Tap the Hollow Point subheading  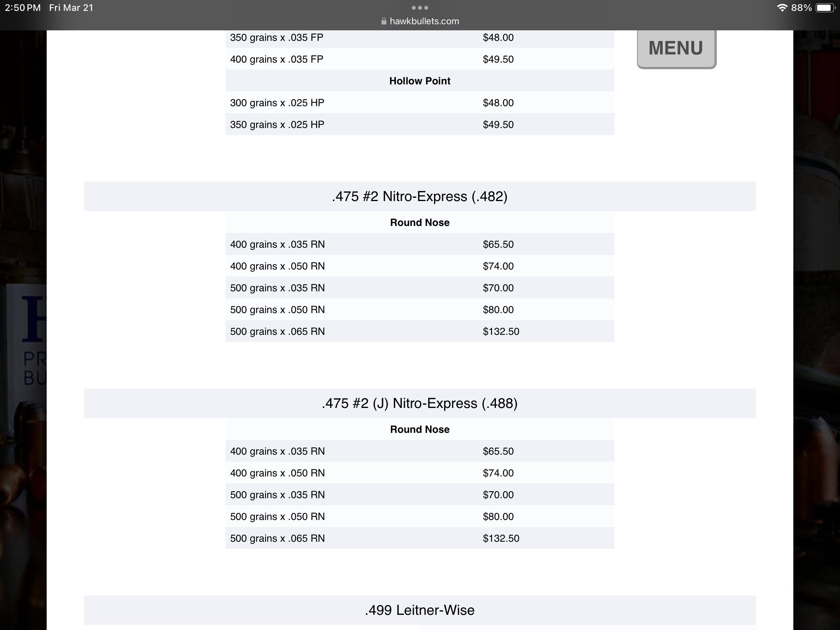click(420, 81)
